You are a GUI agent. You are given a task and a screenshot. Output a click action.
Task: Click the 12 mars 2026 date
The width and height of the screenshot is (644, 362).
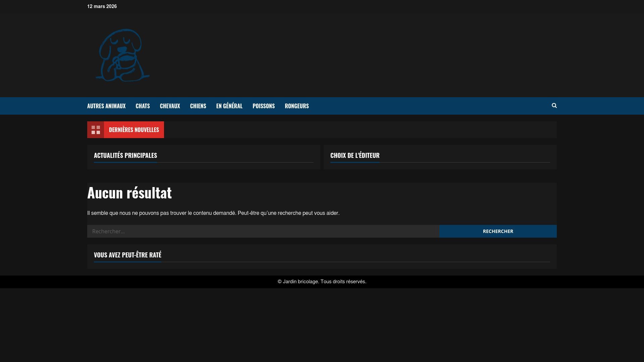coord(102,6)
